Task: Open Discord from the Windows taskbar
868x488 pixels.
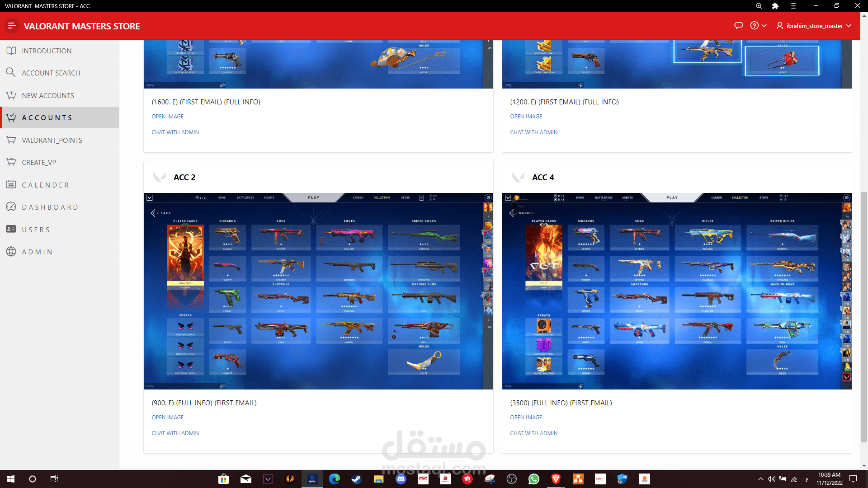Action: click(401, 479)
